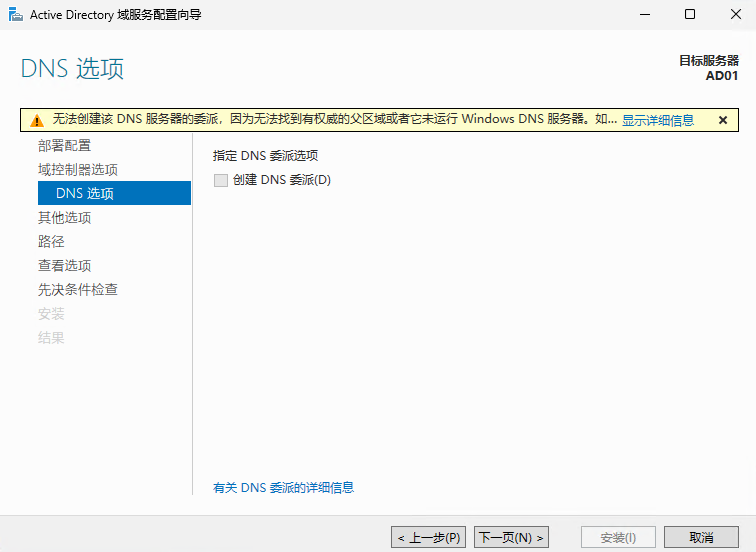
Task: Open 有关 DNS 委派的详细信息 link
Action: [283, 488]
